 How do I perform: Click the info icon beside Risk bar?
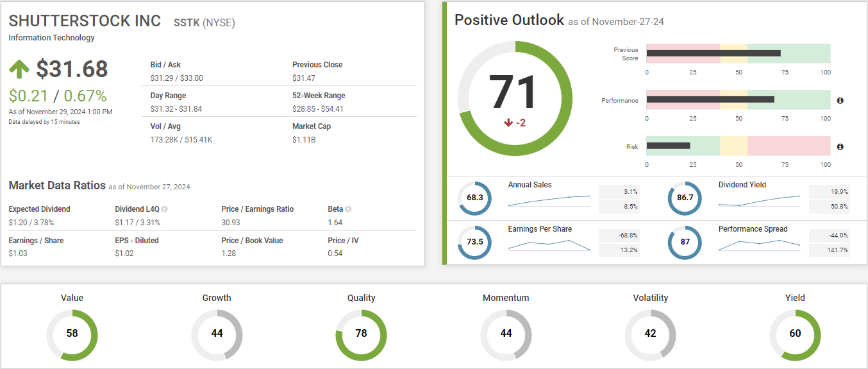tap(840, 147)
